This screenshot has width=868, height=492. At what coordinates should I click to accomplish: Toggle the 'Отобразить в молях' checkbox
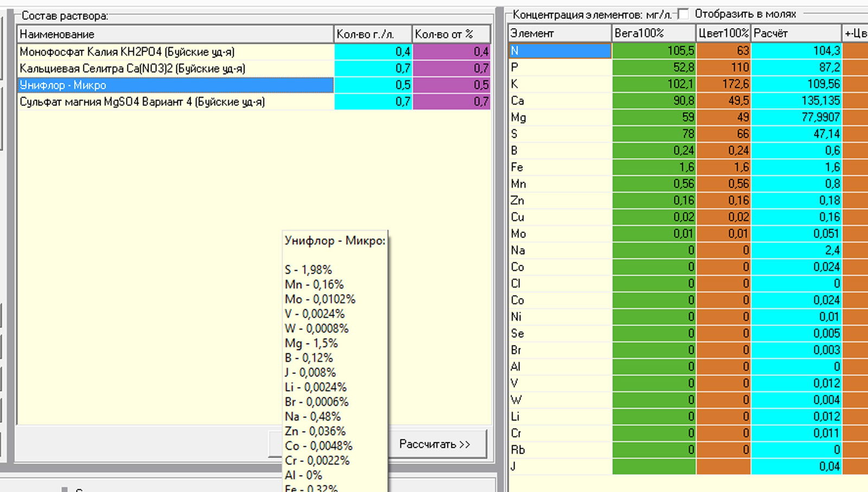(684, 14)
